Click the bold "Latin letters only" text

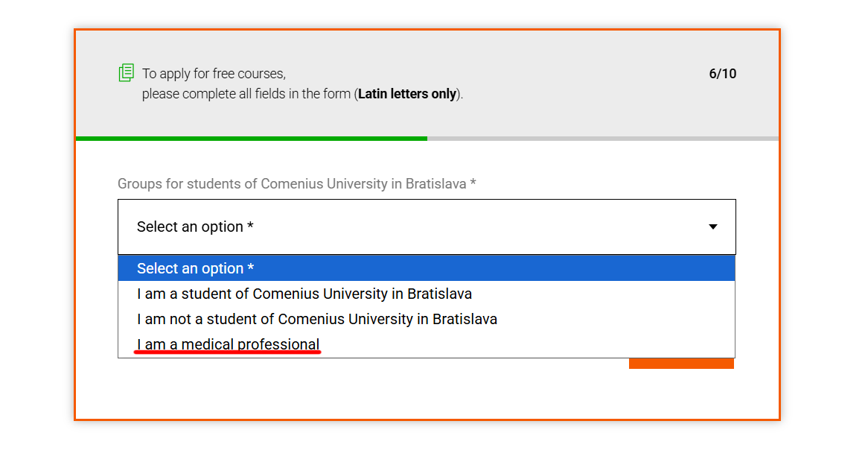click(x=407, y=95)
